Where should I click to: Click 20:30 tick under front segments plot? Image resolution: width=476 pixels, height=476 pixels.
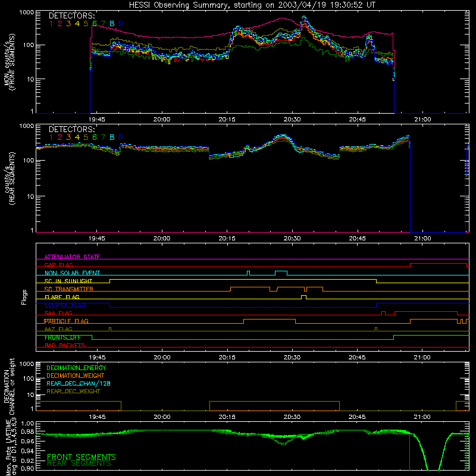(292, 120)
